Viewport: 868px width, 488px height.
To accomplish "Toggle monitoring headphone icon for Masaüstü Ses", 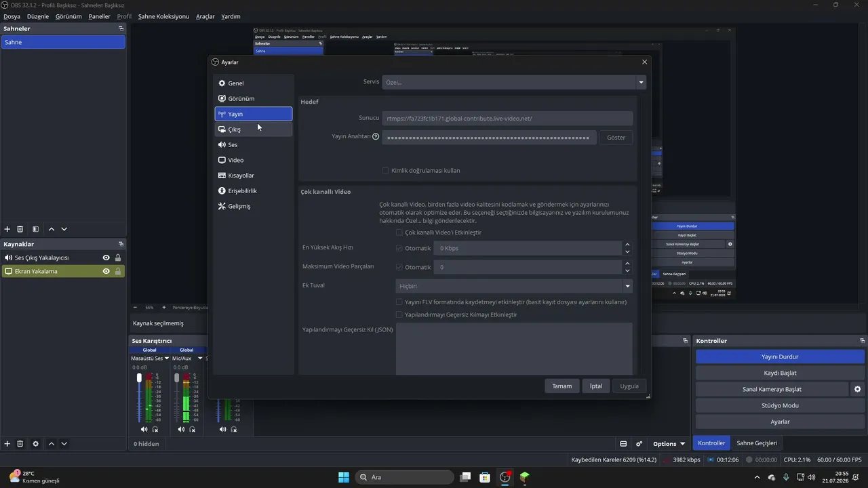I will (x=155, y=429).
